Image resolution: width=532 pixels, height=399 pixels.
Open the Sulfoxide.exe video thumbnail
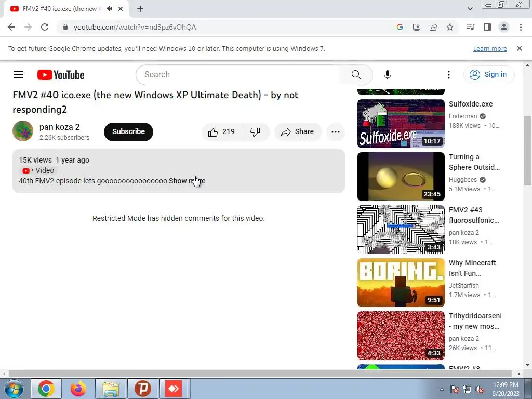(401, 124)
